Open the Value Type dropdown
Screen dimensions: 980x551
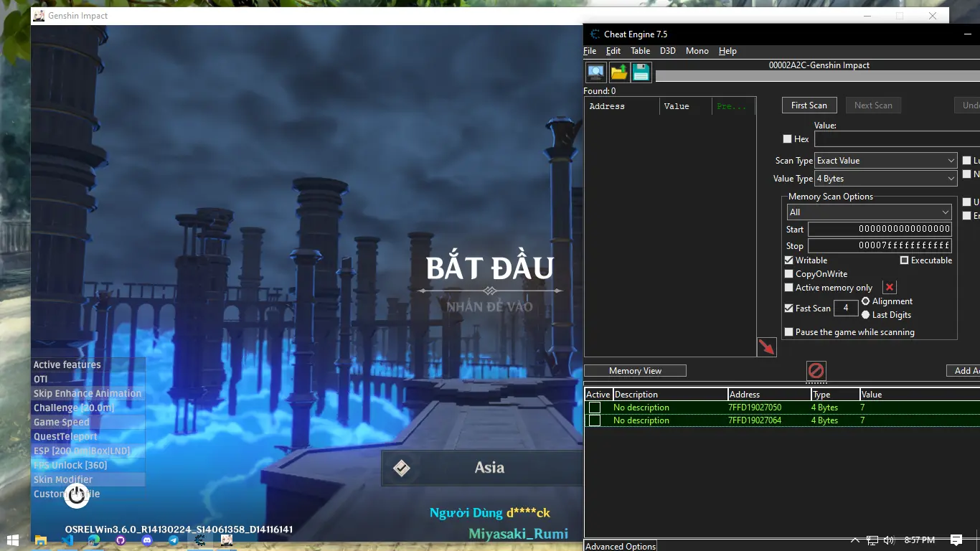(886, 179)
